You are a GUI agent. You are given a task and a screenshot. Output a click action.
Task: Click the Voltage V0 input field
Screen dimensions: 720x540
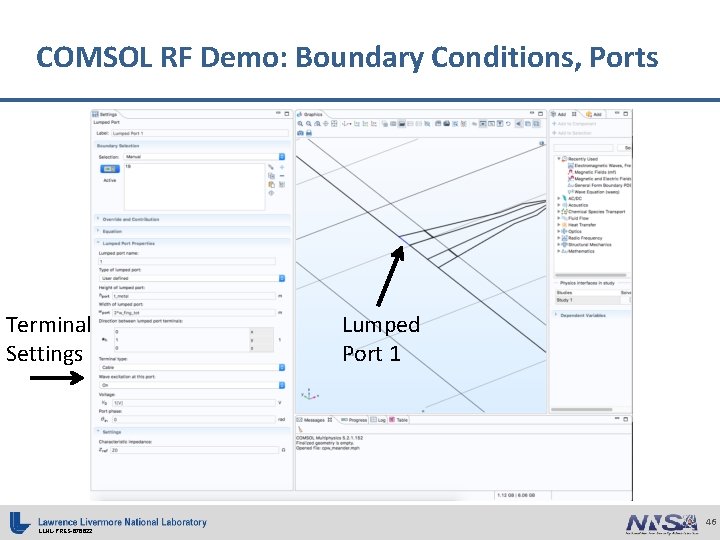tap(194, 403)
